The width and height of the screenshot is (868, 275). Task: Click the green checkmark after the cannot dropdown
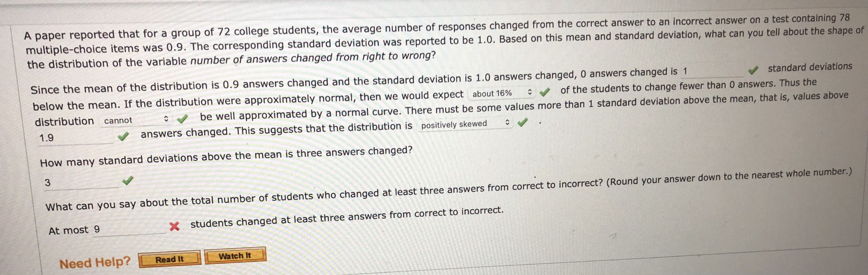[x=183, y=119]
